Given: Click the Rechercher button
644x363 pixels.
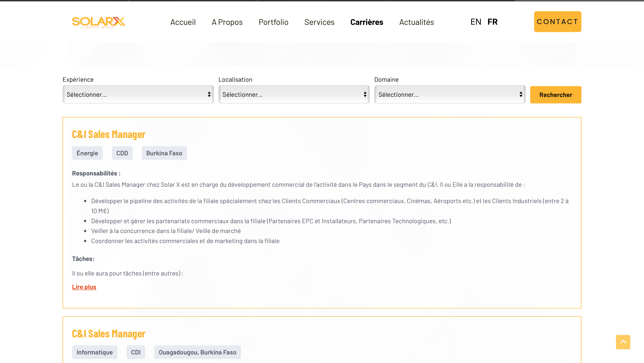Looking at the screenshot, I should [555, 95].
